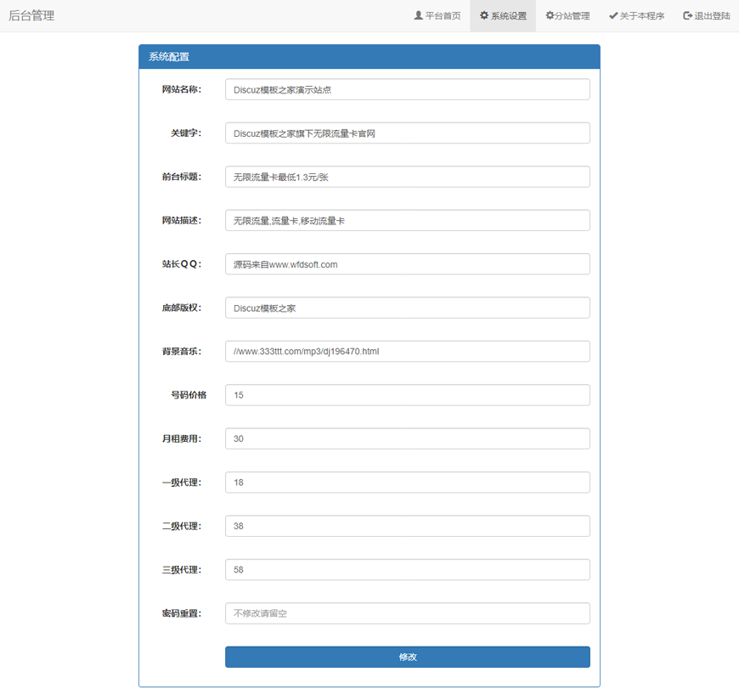Click the 站长QQ: label
The image size is (739, 700).
click(x=182, y=264)
